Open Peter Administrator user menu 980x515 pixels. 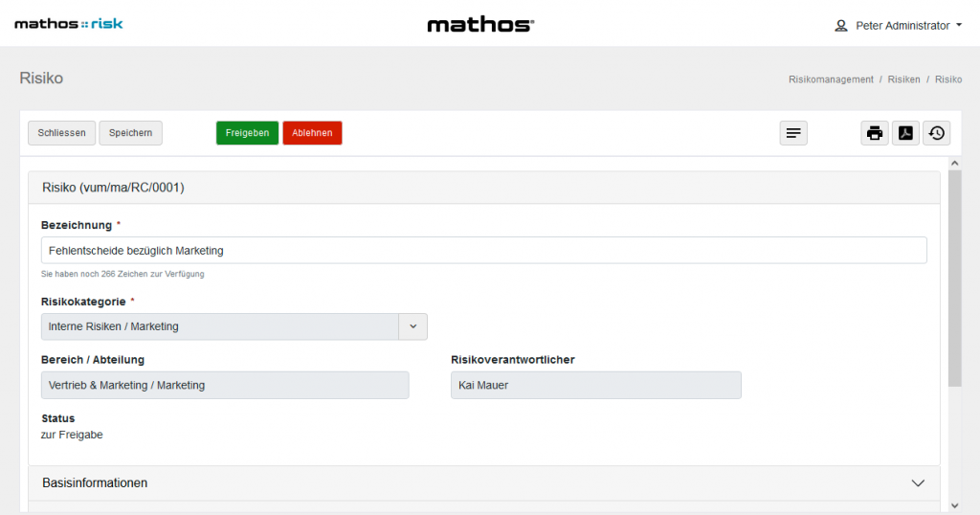pyautogui.click(x=899, y=26)
